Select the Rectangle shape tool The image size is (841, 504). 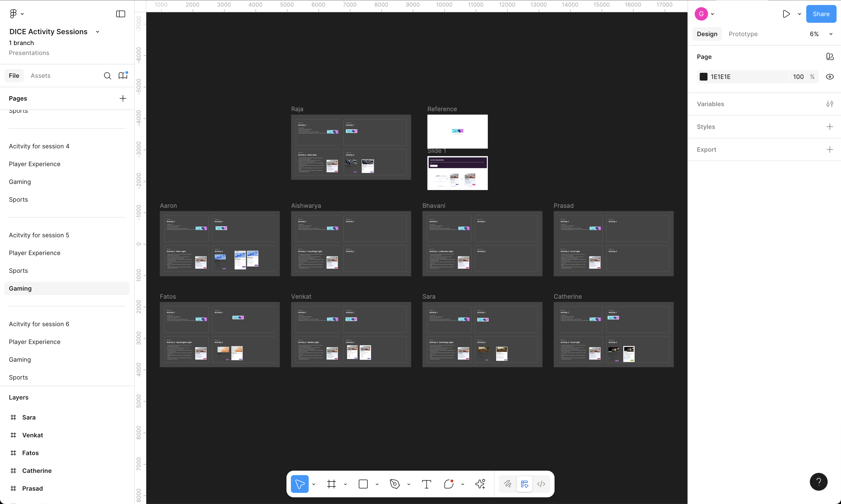(x=363, y=484)
